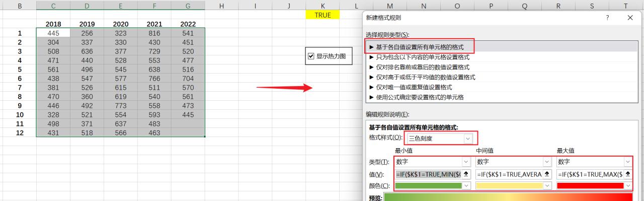Select column D header
Image resolution: width=644 pixels, height=201 pixels.
tap(87, 6)
